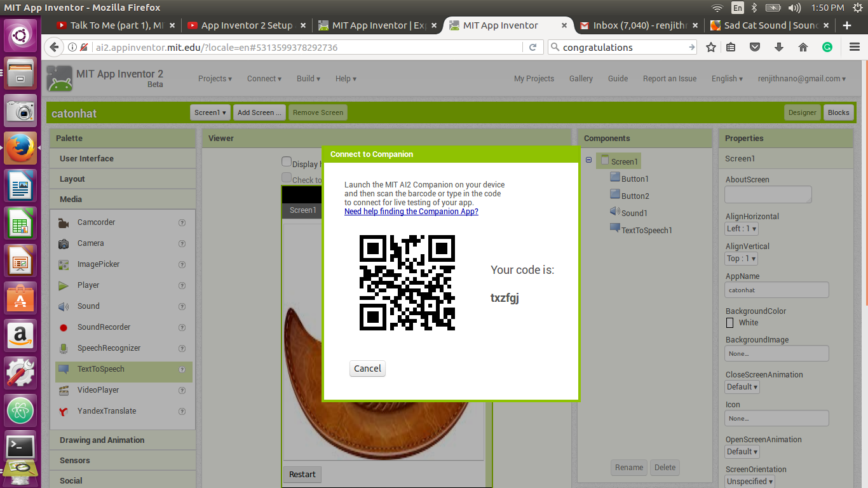The height and width of the screenshot is (488, 868).
Task: Click Need help finding Companion App link
Action: tap(411, 212)
